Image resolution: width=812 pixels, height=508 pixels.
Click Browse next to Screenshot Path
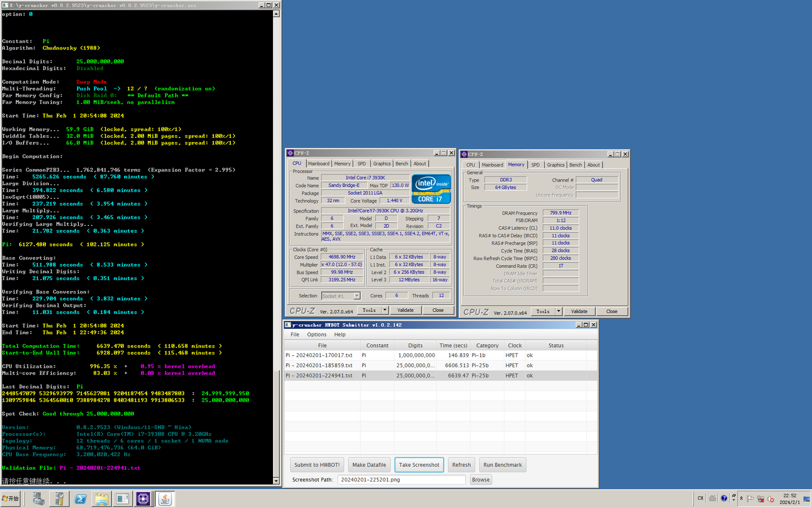[x=481, y=480]
